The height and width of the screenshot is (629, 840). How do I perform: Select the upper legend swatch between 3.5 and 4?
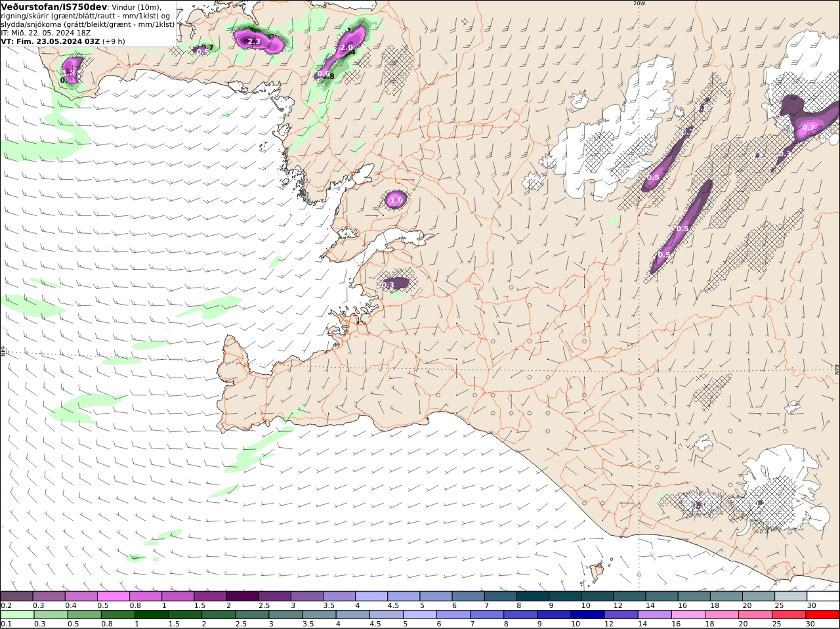coord(339,596)
